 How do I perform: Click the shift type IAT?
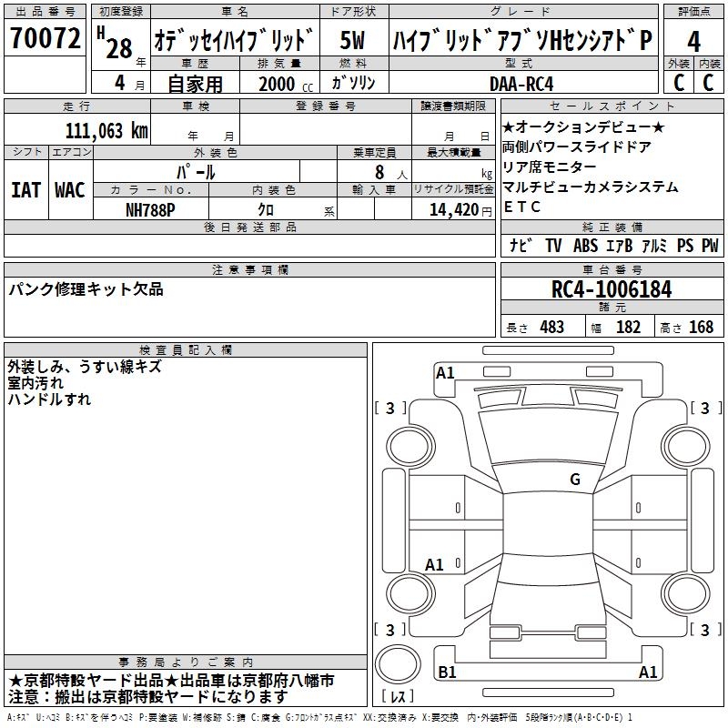point(26,190)
